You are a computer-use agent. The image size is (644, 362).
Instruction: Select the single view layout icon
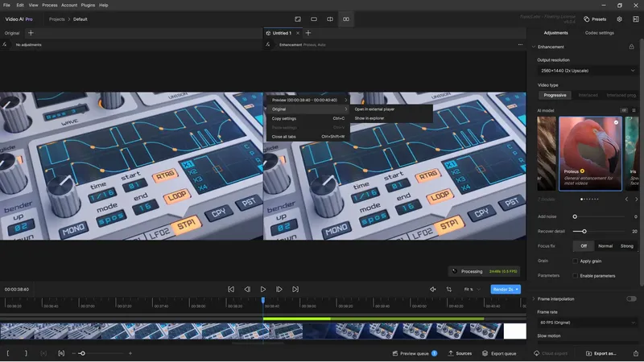click(314, 19)
